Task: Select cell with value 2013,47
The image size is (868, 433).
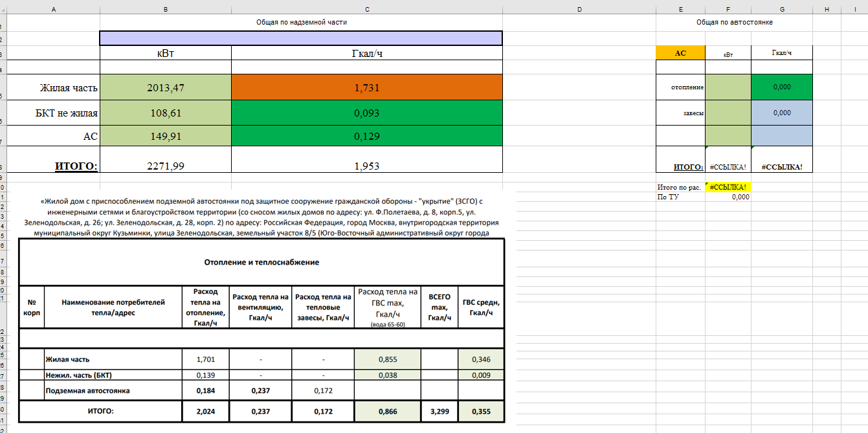Action: tap(166, 88)
